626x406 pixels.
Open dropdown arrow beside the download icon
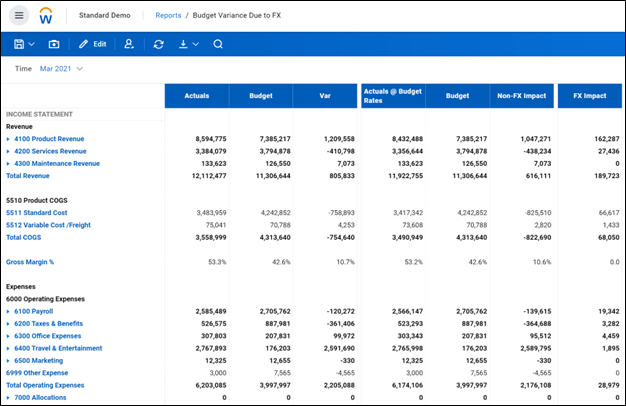[x=194, y=44]
